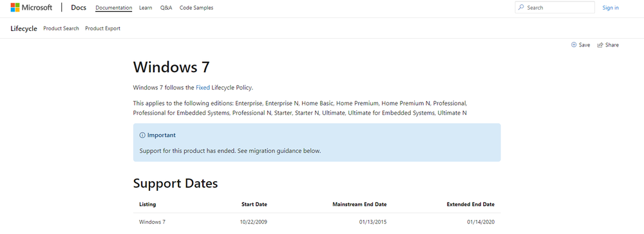Select the 10/22/2009 start date
Image resolution: width=644 pixels, height=234 pixels.
254,222
